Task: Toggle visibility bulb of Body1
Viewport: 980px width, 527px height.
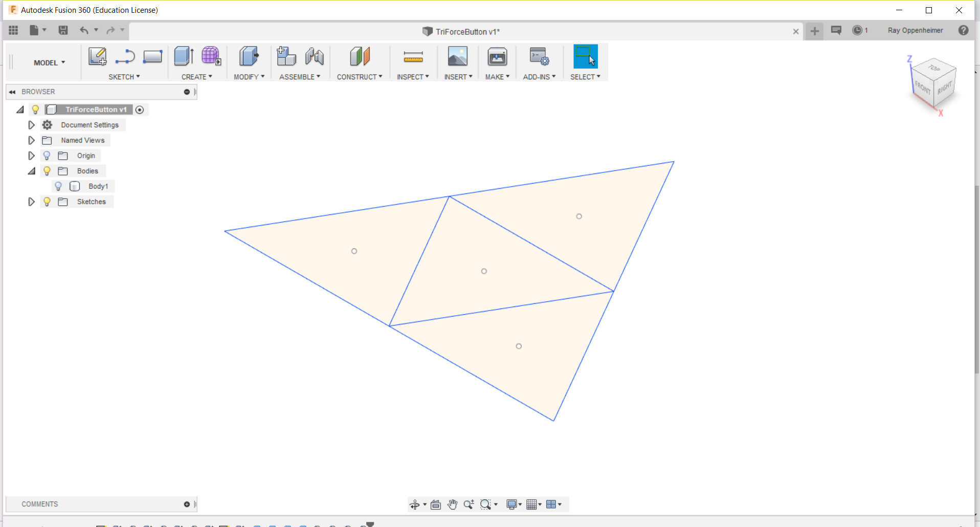Action: point(58,186)
